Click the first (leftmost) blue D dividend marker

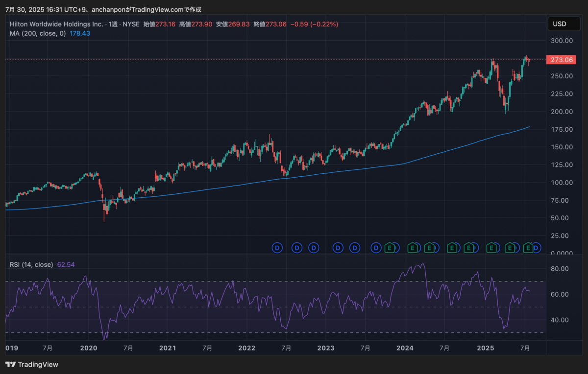click(277, 248)
